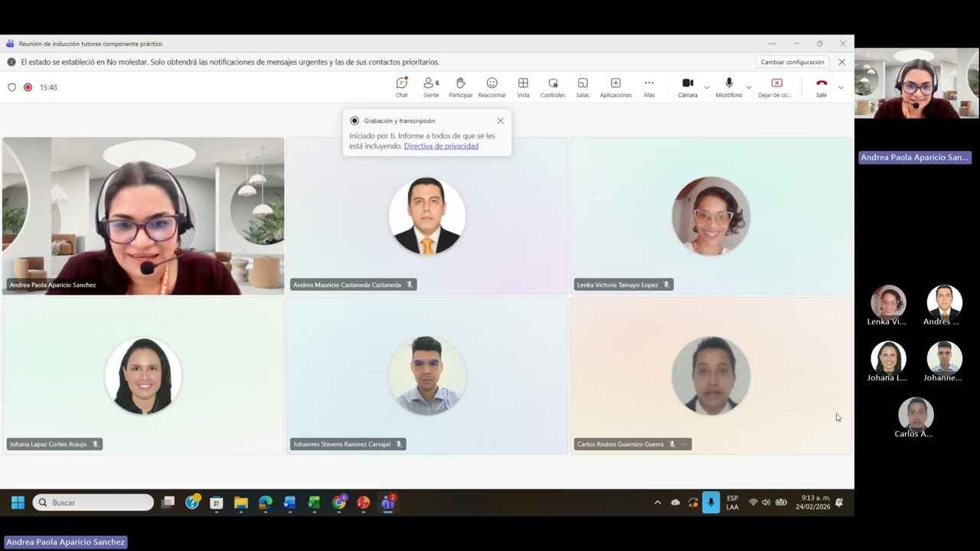The width and height of the screenshot is (980, 551).
Task: Click the status info icon
Action: tap(11, 62)
